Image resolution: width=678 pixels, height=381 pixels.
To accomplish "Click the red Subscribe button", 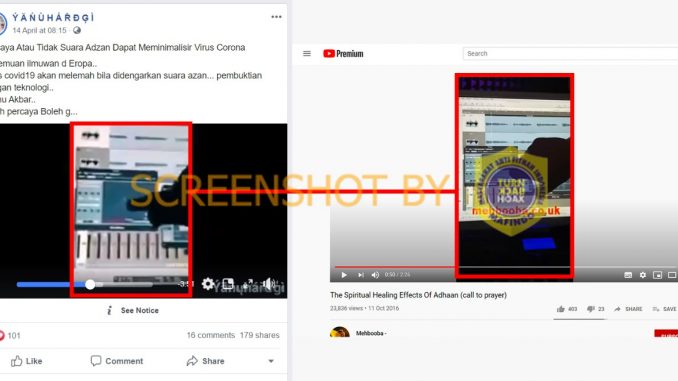I will [666, 334].
